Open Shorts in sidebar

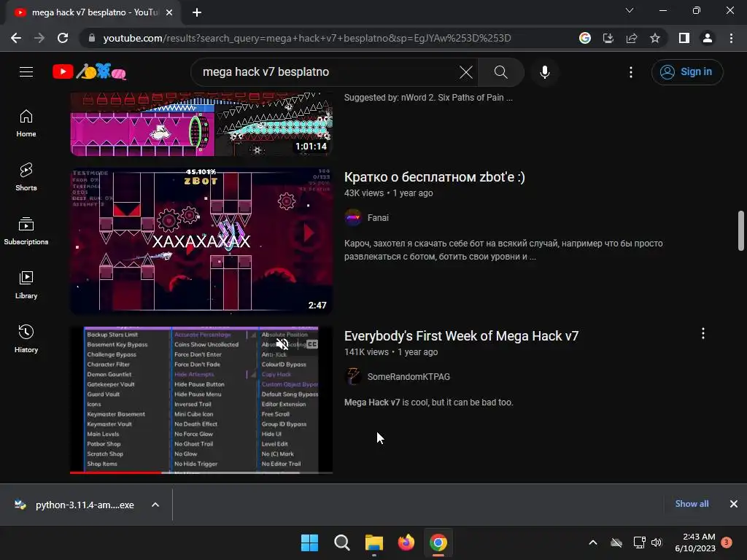pos(26,177)
